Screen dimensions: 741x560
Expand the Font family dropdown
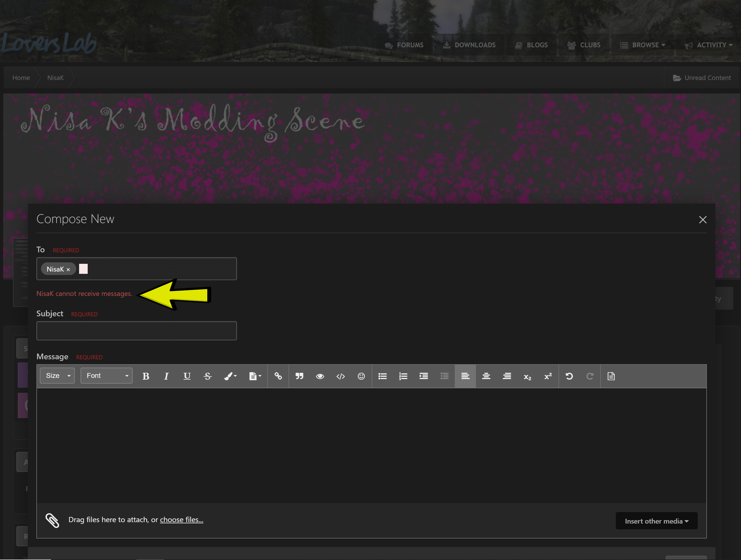point(106,375)
